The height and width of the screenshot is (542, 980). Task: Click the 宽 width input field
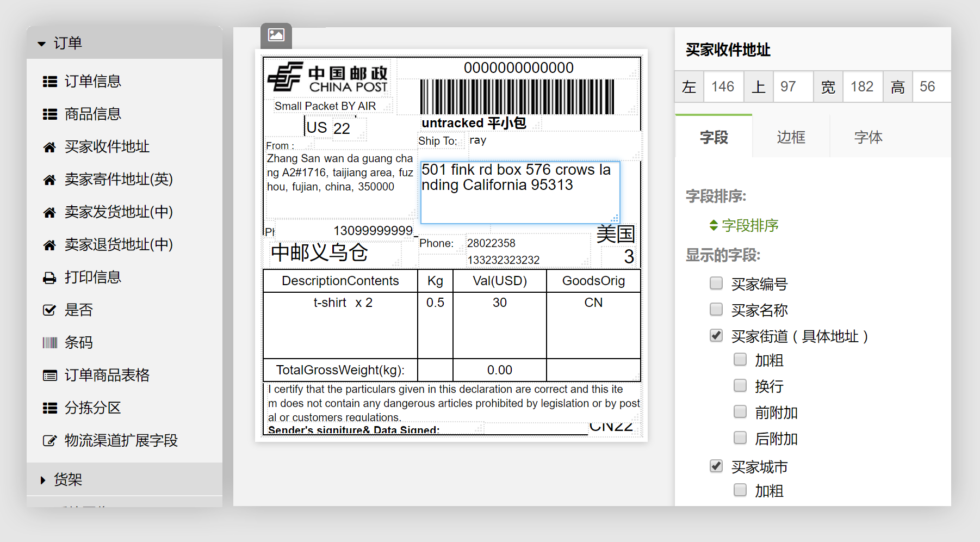point(863,87)
